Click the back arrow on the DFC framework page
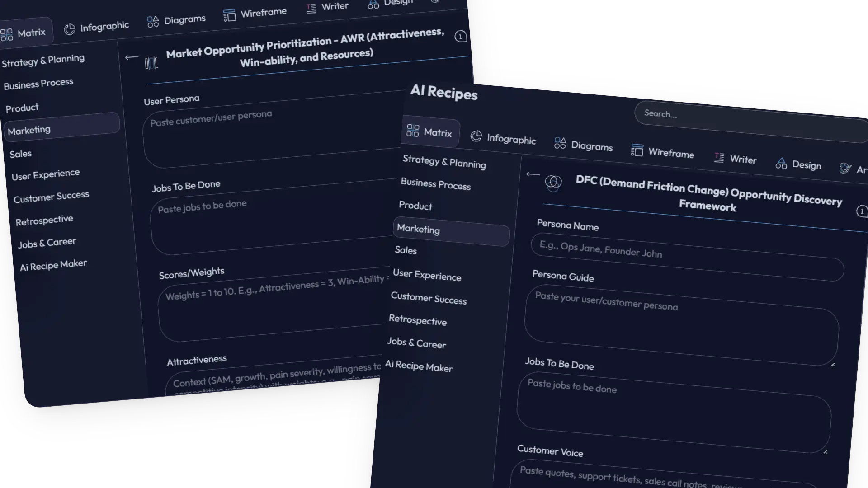 point(532,175)
